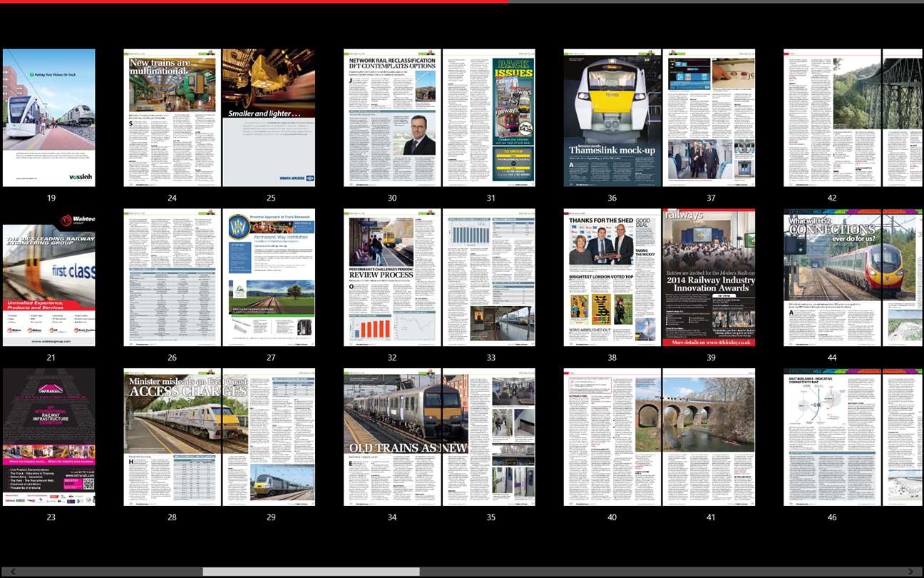Screen dimensions: 924x578
Task: Click page number label 24
Action: click(x=172, y=198)
